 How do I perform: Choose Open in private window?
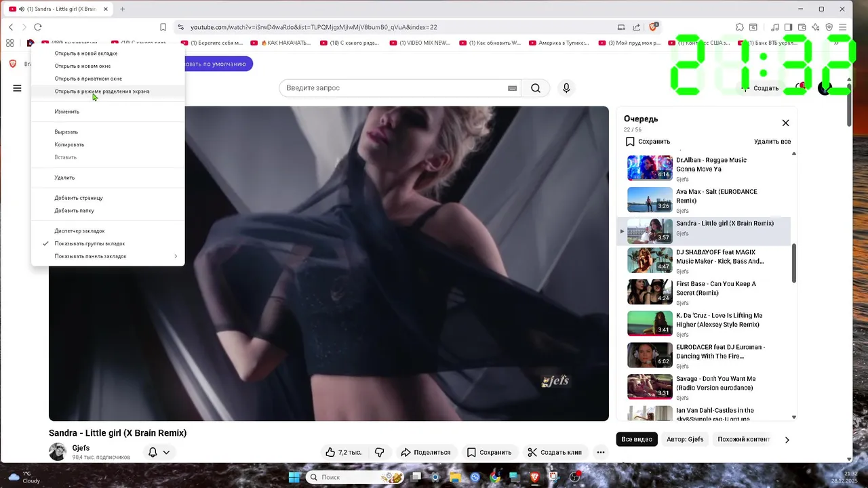coord(88,79)
